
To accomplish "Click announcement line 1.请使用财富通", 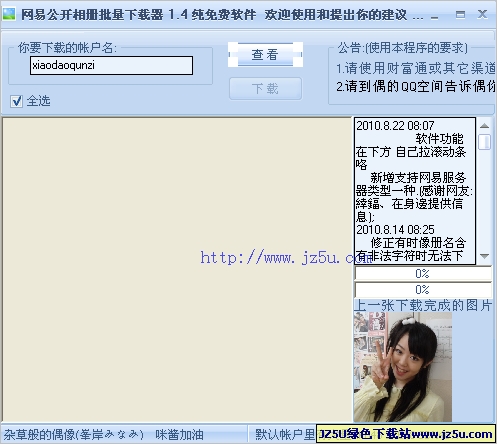I will (416, 68).
